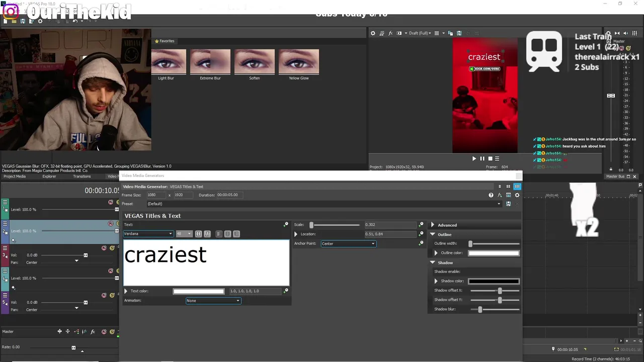
Task: Pause the video preview
Action: 482,158
